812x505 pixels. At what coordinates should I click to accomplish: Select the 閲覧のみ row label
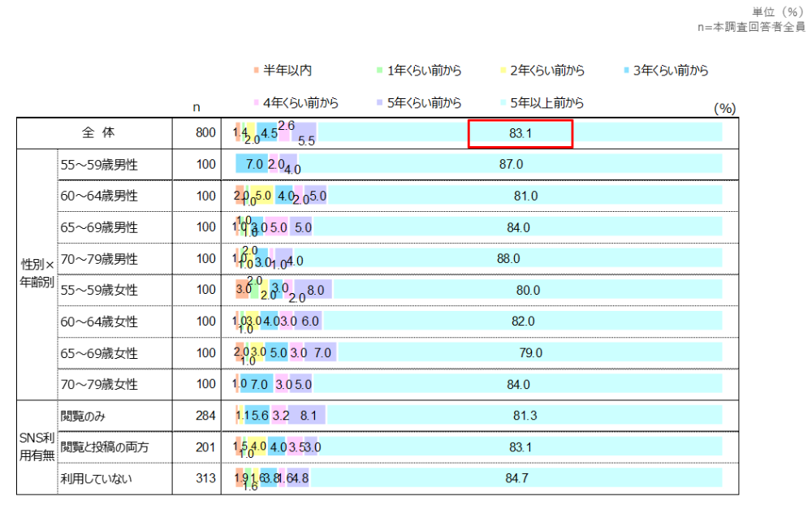(x=84, y=416)
